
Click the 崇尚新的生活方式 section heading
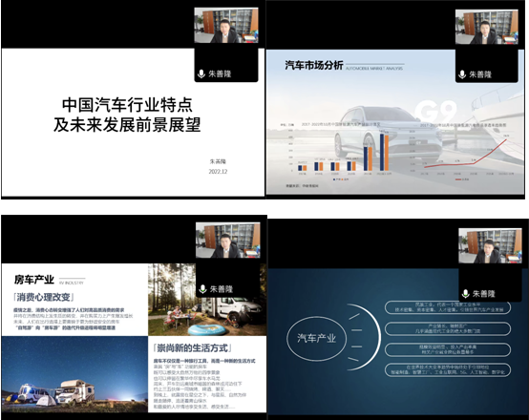192,347
